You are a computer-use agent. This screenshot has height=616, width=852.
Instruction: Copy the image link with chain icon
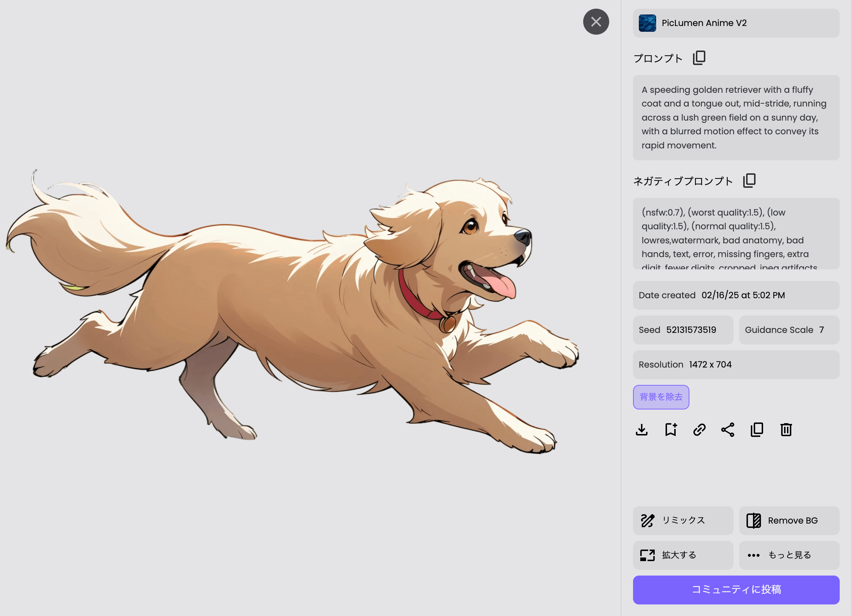click(699, 429)
